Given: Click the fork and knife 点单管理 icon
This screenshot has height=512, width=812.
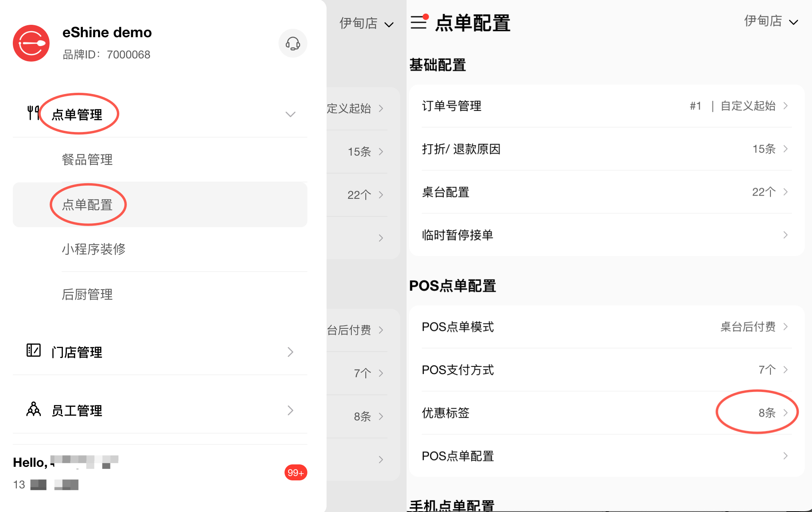Looking at the screenshot, I should (33, 113).
